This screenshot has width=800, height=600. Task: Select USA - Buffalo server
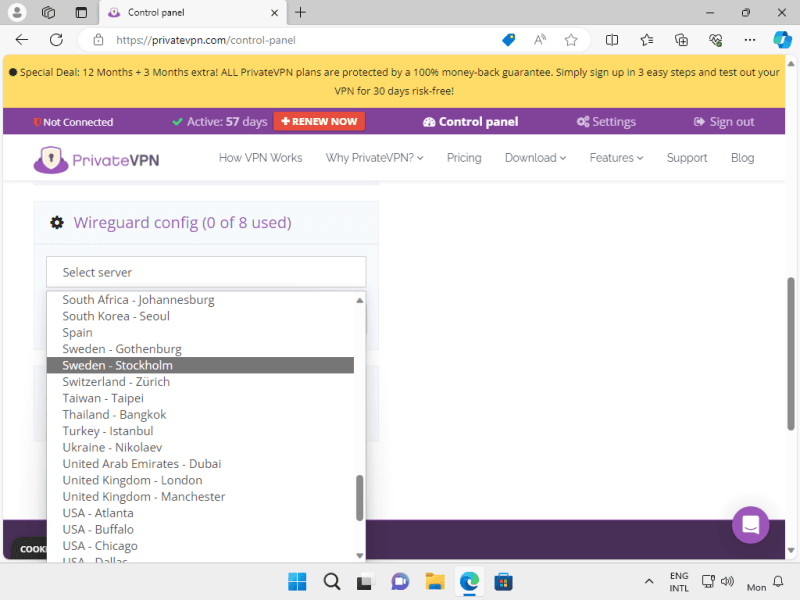(200, 529)
